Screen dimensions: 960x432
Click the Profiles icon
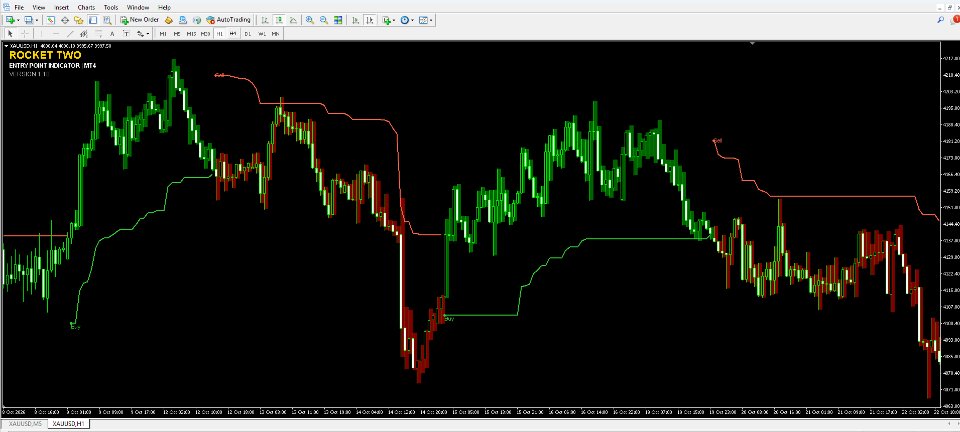[x=28, y=20]
